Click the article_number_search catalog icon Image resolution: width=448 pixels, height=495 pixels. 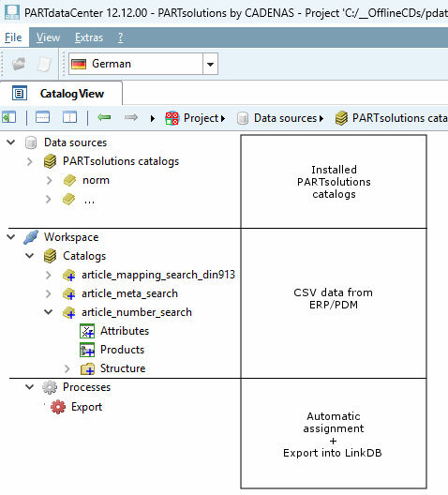tap(69, 313)
